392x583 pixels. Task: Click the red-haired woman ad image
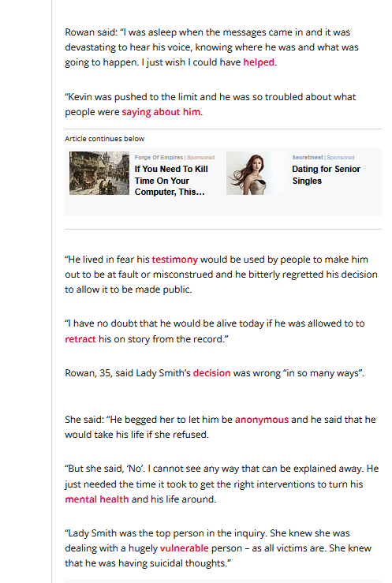coord(256,174)
